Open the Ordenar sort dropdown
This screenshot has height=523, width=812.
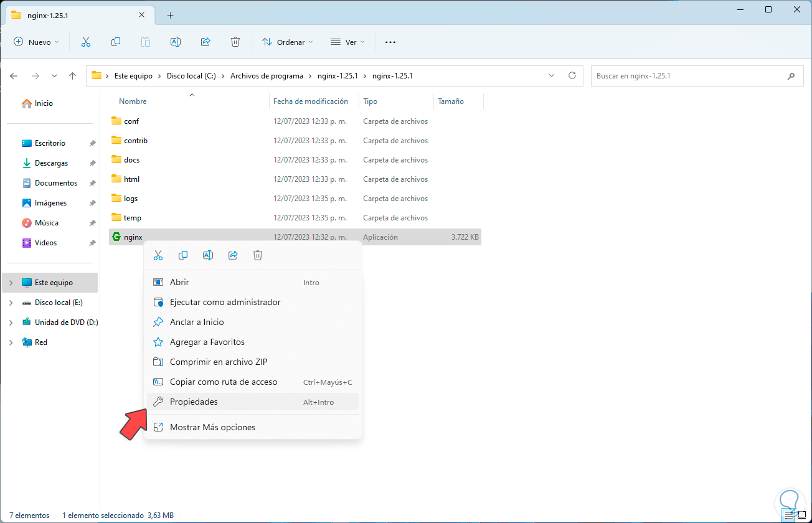coord(288,42)
